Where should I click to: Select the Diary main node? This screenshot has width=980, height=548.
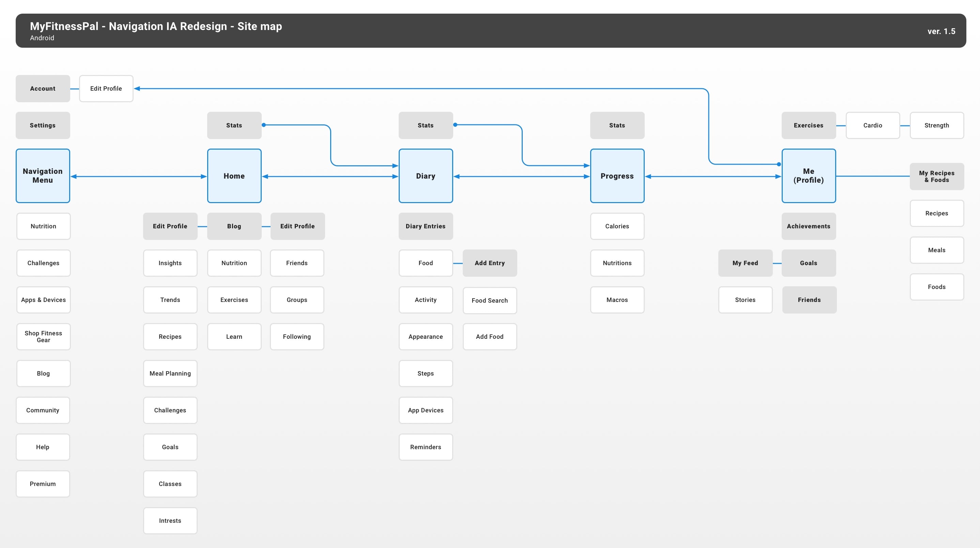coord(426,176)
